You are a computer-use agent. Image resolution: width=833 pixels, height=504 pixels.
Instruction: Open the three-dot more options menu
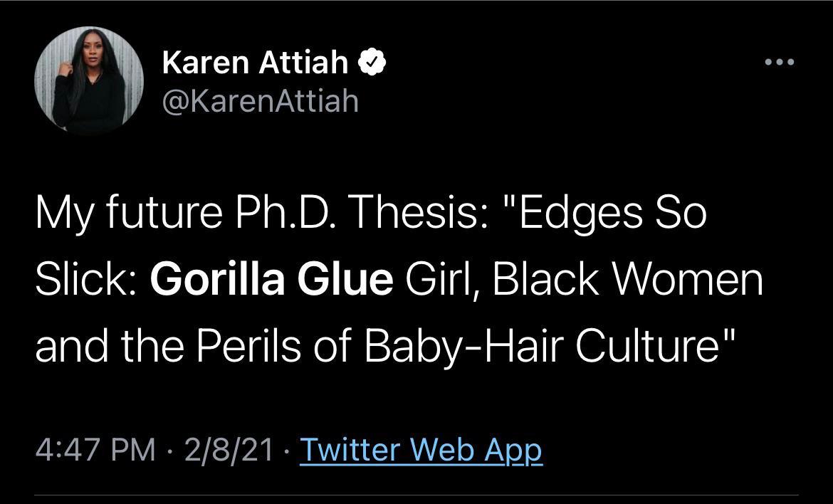pos(779,62)
